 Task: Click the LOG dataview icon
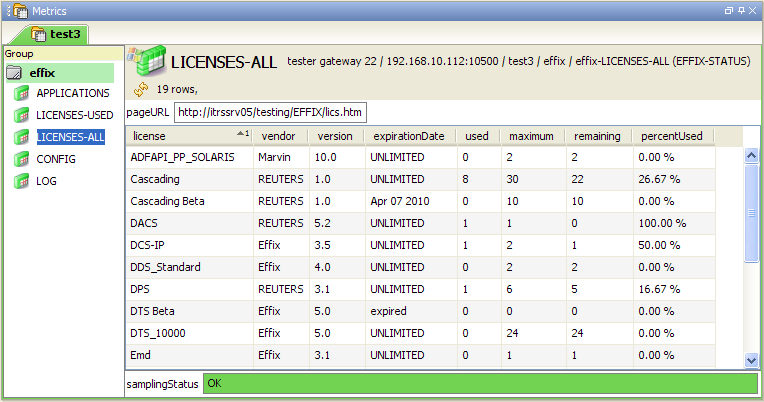pyautogui.click(x=21, y=181)
